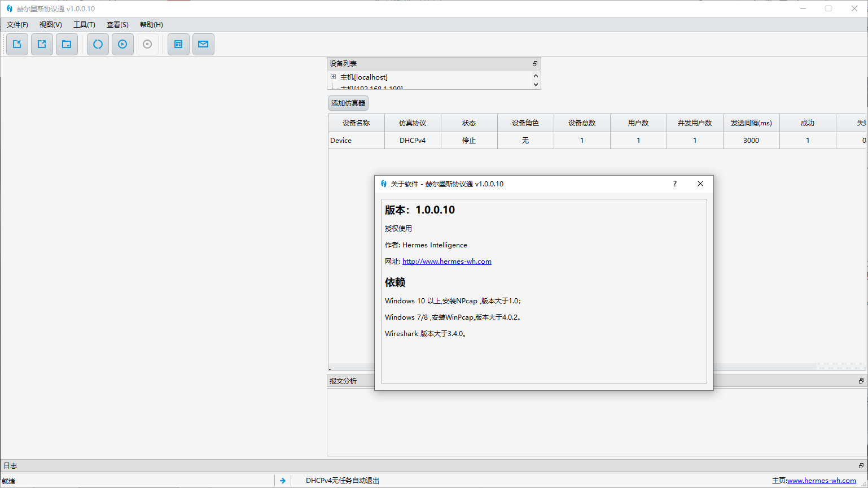The height and width of the screenshot is (488, 868).
Task: Click the play start icon in toolbar
Action: [122, 44]
